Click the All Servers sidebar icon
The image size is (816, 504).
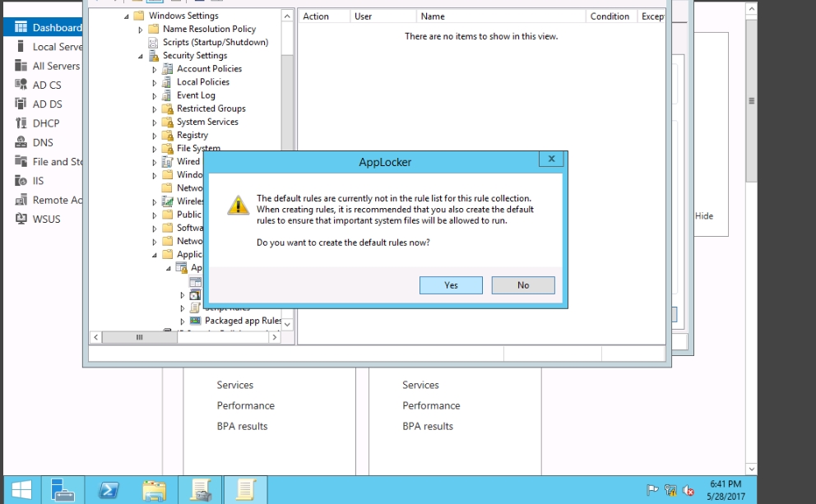click(x=21, y=66)
